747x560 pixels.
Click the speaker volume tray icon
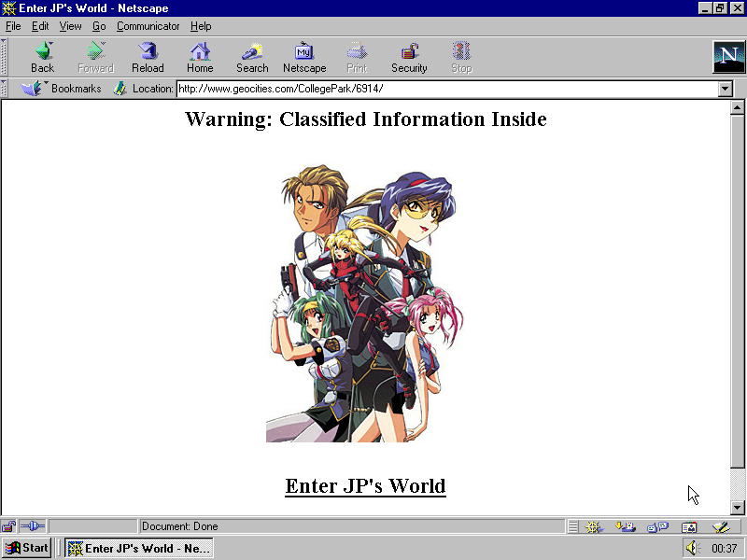692,548
